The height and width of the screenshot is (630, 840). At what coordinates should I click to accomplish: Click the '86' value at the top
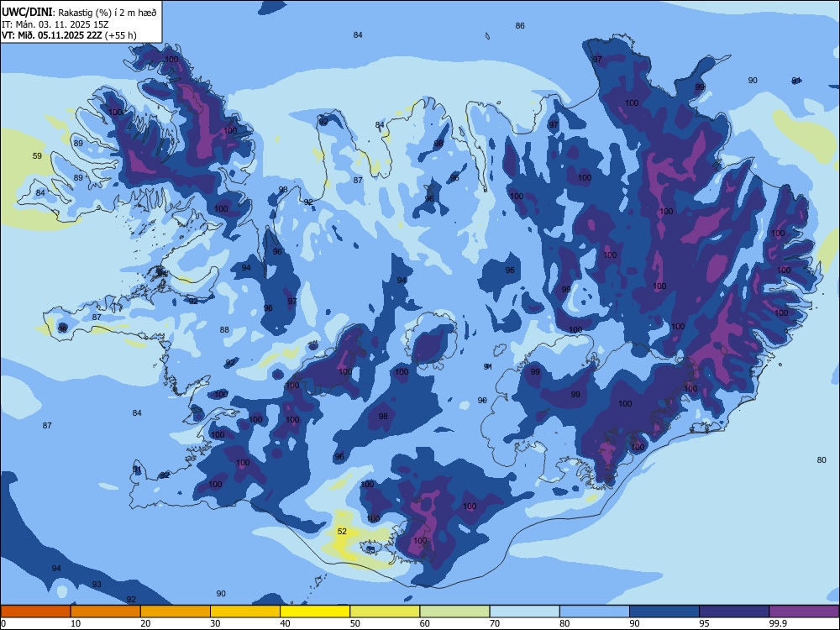click(x=520, y=26)
